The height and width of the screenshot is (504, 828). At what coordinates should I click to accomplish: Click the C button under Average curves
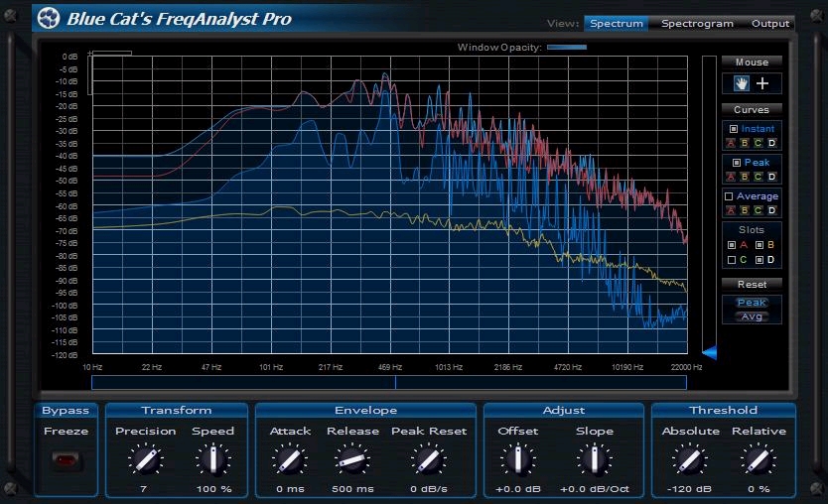point(759,210)
